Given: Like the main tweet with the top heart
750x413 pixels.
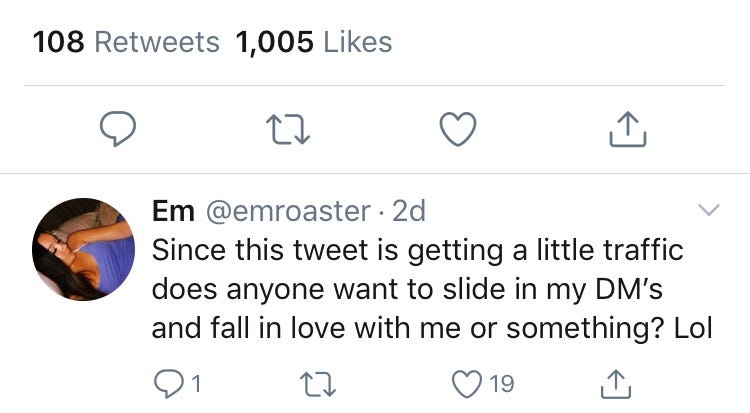Looking at the screenshot, I should (458, 127).
